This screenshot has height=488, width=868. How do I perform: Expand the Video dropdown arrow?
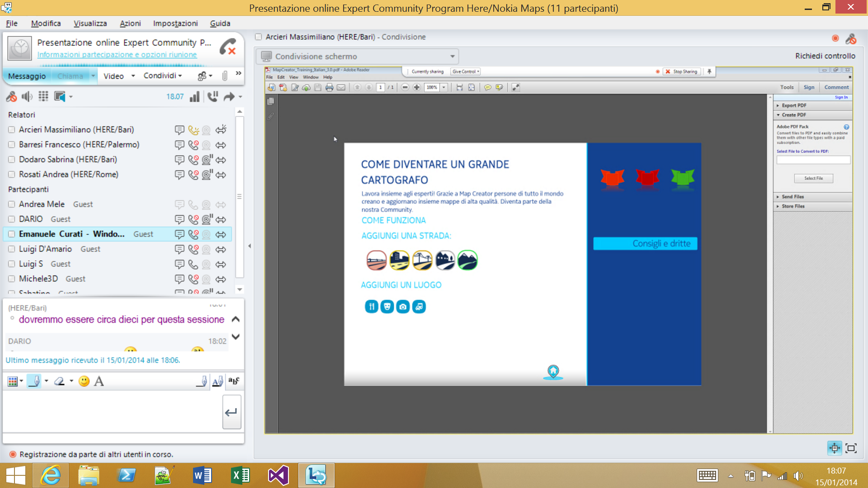coord(133,76)
